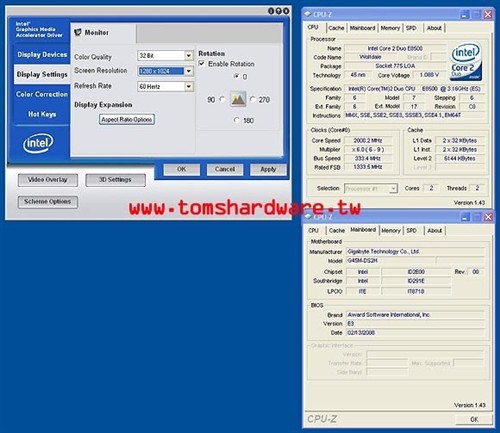500x433 pixels.
Task: Open Color Correction in the driver sidebar
Action: (x=42, y=94)
